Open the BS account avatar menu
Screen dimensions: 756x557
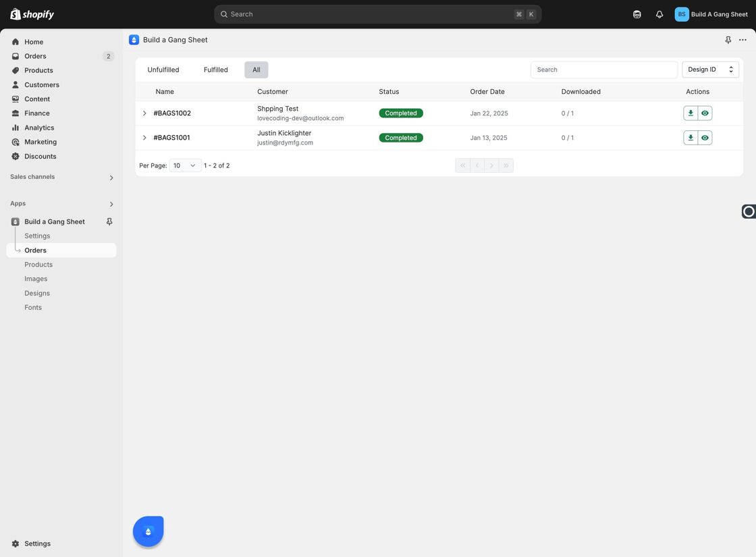click(681, 14)
